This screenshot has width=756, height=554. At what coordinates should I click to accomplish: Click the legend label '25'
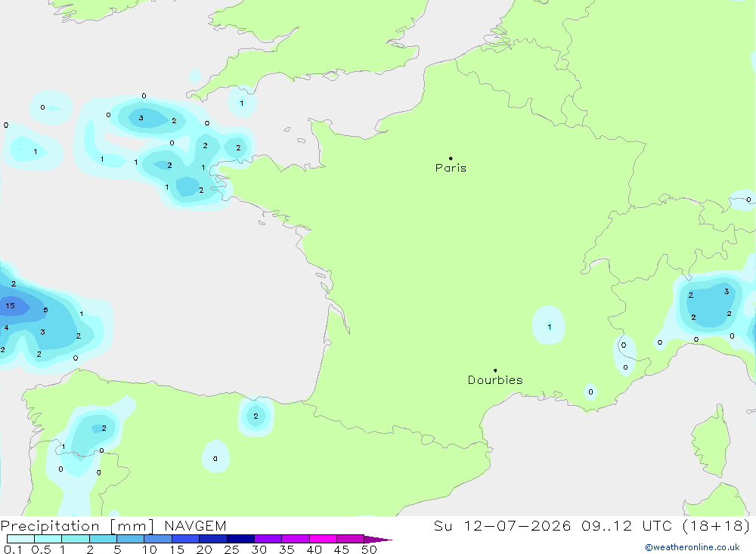coord(232,549)
